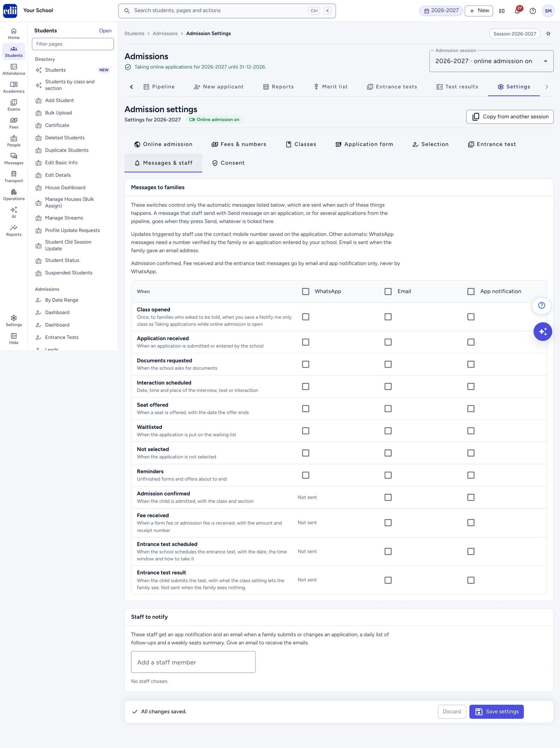560x748 pixels.
Task: Open Operations module in the left rail
Action: pyautogui.click(x=14, y=194)
